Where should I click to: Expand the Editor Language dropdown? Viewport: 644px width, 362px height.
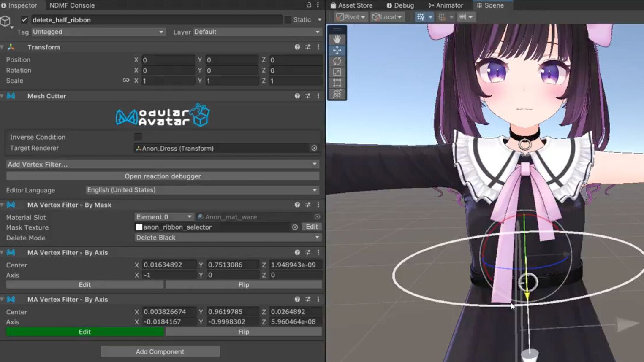pos(201,190)
